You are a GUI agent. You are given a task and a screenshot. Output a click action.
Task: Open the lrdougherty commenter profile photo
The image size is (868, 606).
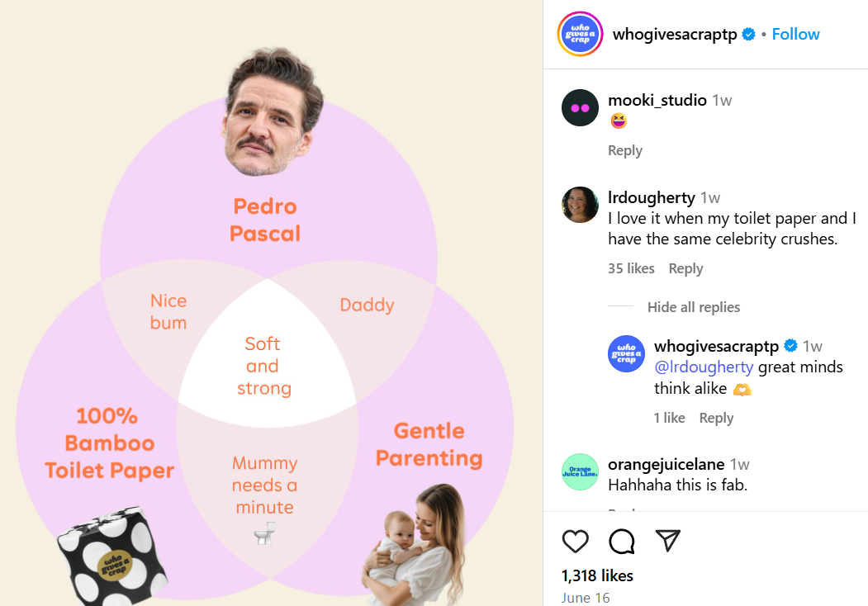(x=580, y=205)
